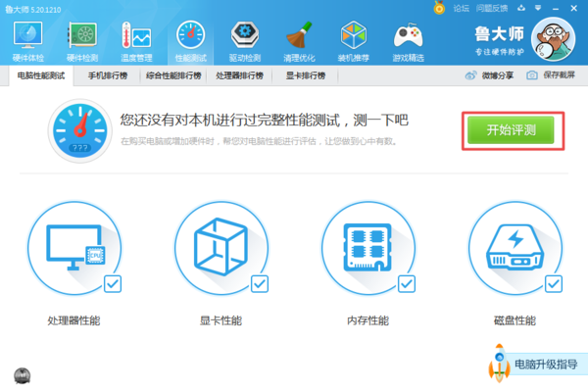Uncheck the 显卡性能 test checkbox
The height and width of the screenshot is (392, 588).
coord(260,283)
